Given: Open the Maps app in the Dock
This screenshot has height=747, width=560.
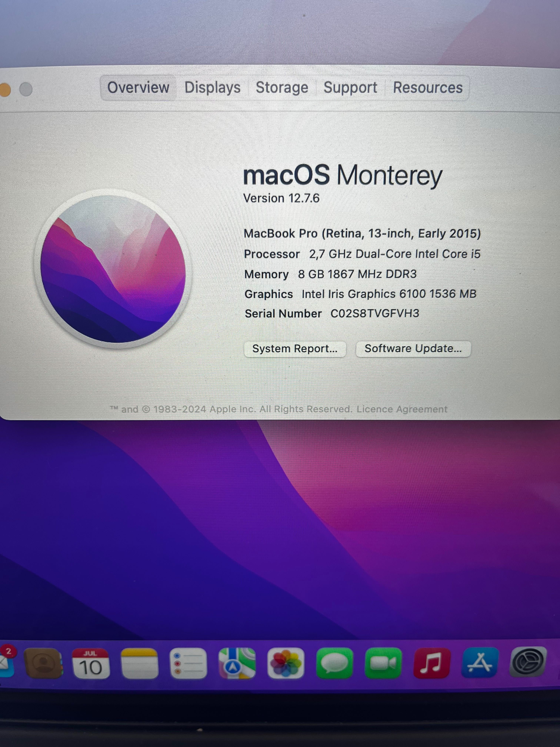Looking at the screenshot, I should (237, 663).
